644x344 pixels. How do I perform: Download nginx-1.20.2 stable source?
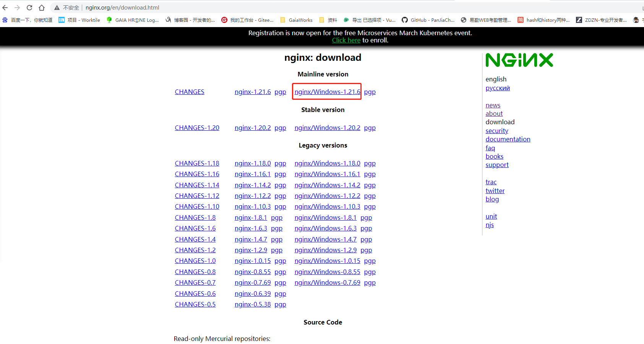(253, 128)
